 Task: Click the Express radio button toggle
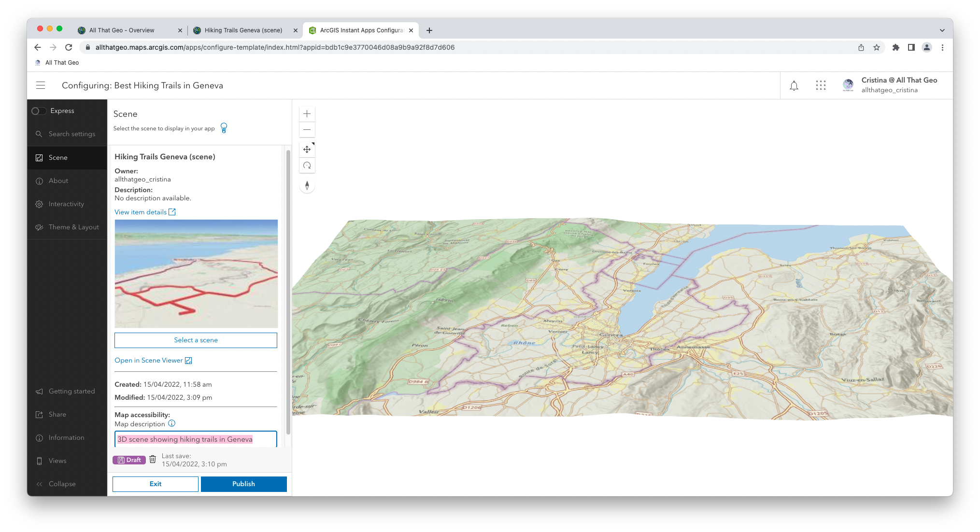pos(39,110)
